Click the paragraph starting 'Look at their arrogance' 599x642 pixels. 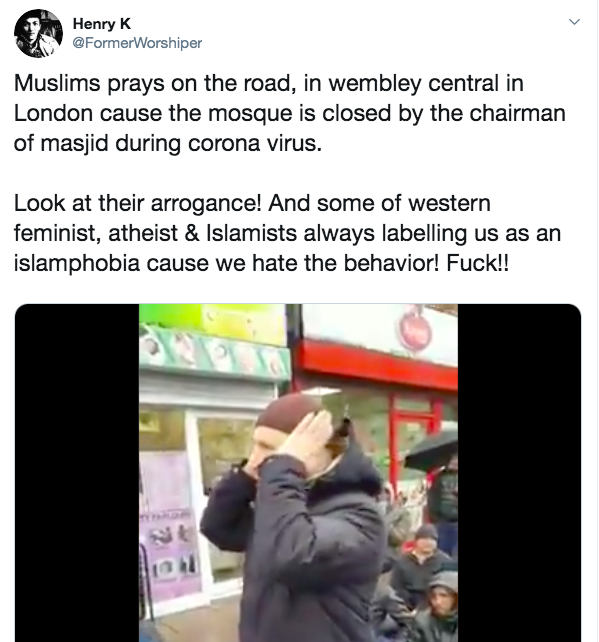(287, 233)
